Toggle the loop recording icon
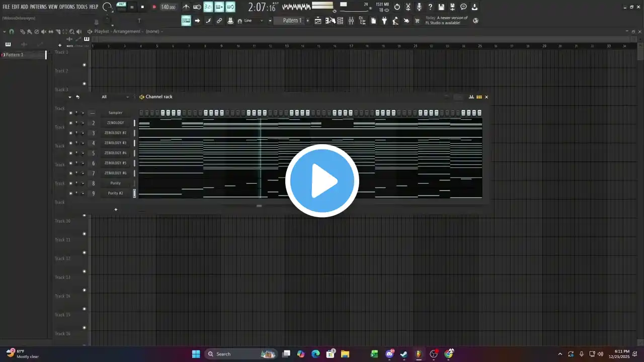 (x=230, y=7)
